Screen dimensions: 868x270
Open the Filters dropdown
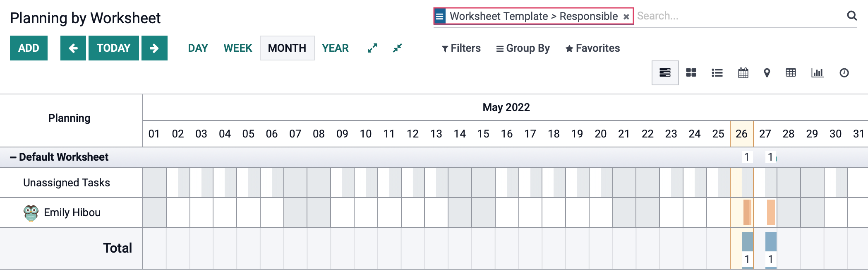[x=461, y=48]
